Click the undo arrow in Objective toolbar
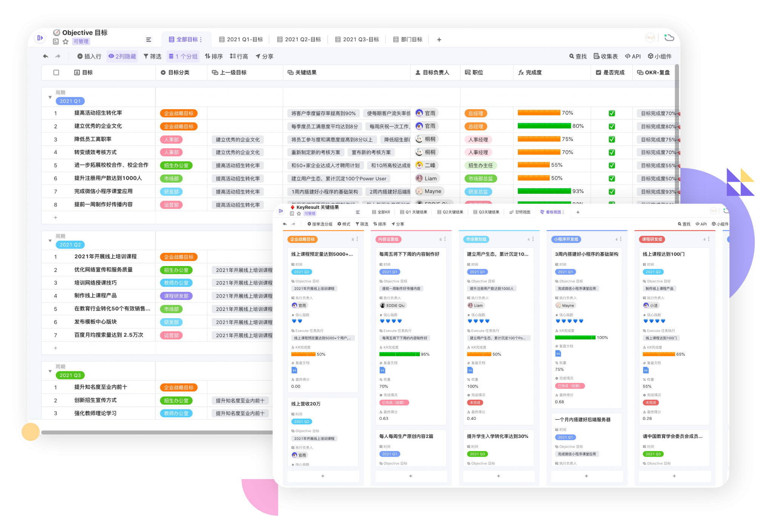This screenshot has height=532, width=774. (46, 56)
